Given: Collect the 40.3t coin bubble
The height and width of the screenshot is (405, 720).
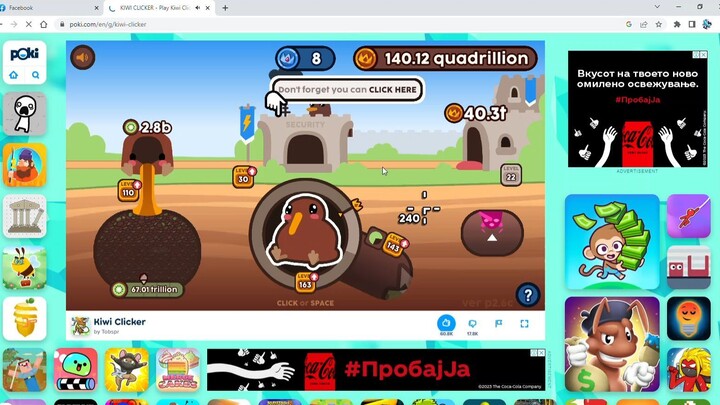Looking at the screenshot, I should (x=476, y=113).
